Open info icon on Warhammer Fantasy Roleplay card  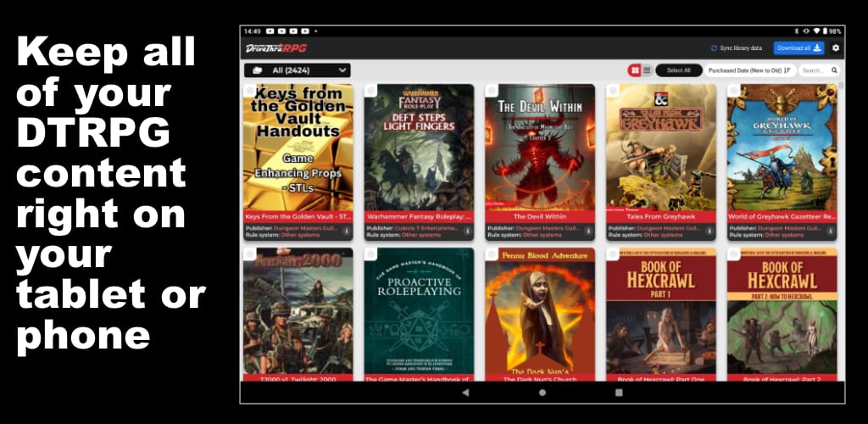tap(467, 231)
